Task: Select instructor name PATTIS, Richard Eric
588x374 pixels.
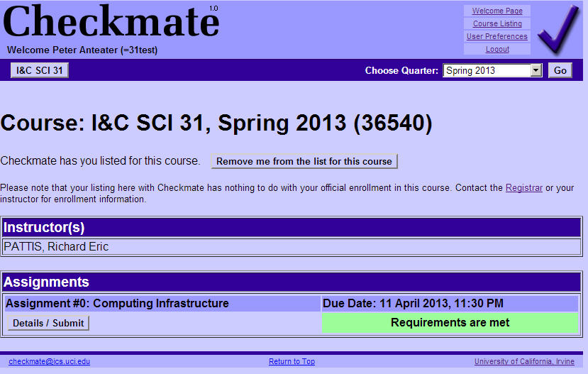Action: [56, 247]
